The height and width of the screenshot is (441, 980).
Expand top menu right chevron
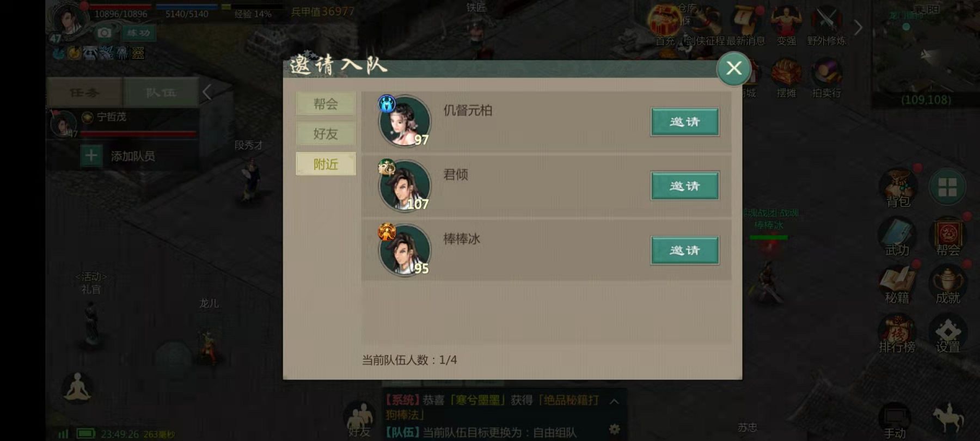[x=858, y=27]
